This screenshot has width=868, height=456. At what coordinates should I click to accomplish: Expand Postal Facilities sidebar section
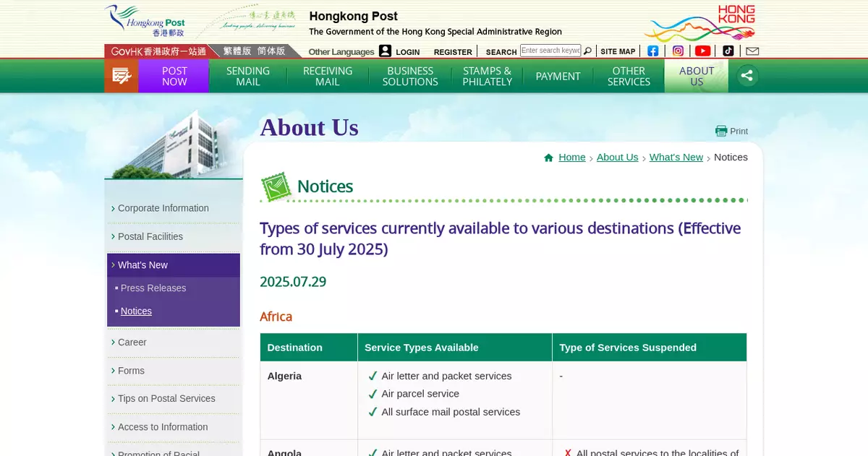[150, 236]
